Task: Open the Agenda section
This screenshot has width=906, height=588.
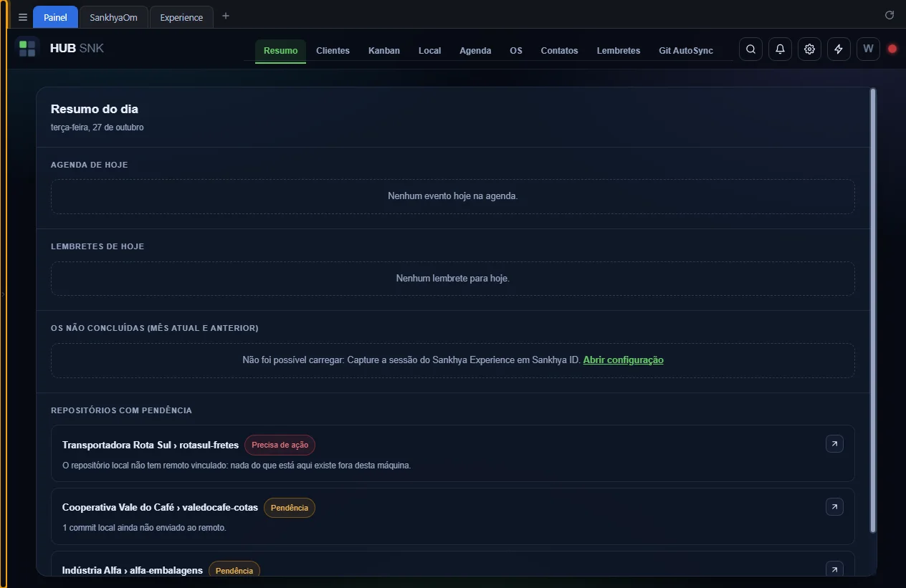Action: click(475, 51)
